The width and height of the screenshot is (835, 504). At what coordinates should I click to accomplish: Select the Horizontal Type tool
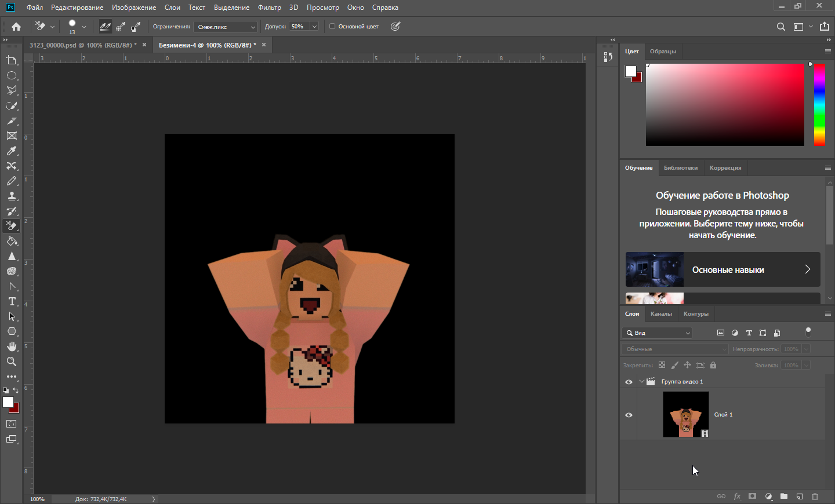tap(12, 302)
